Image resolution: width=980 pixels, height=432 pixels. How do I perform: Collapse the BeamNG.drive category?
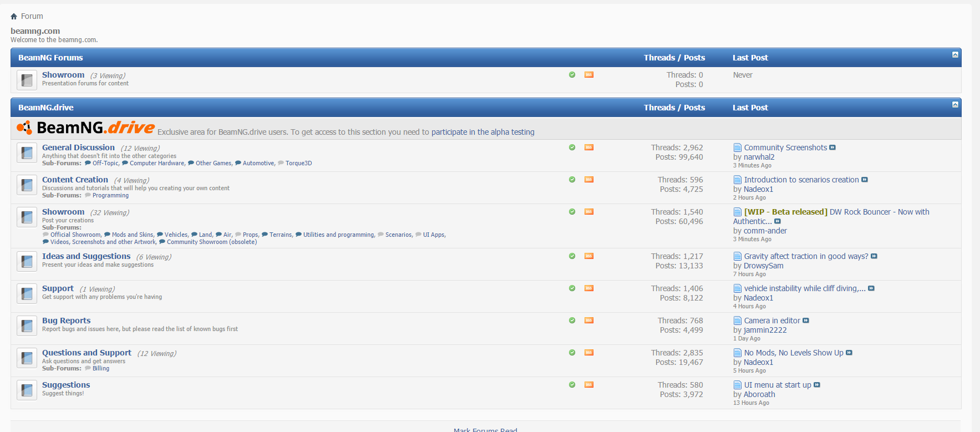tap(955, 104)
